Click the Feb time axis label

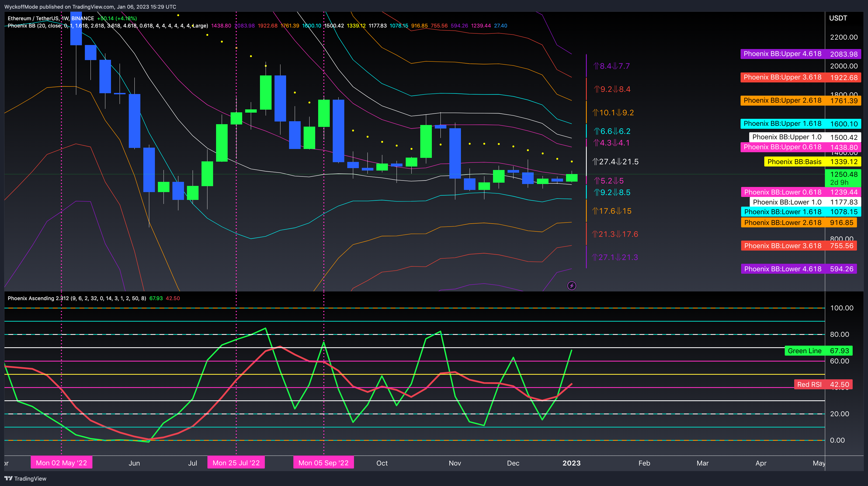644,463
